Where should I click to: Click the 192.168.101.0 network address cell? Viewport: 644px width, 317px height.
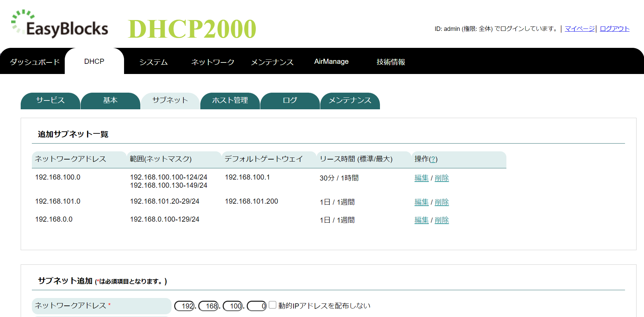pyautogui.click(x=58, y=201)
